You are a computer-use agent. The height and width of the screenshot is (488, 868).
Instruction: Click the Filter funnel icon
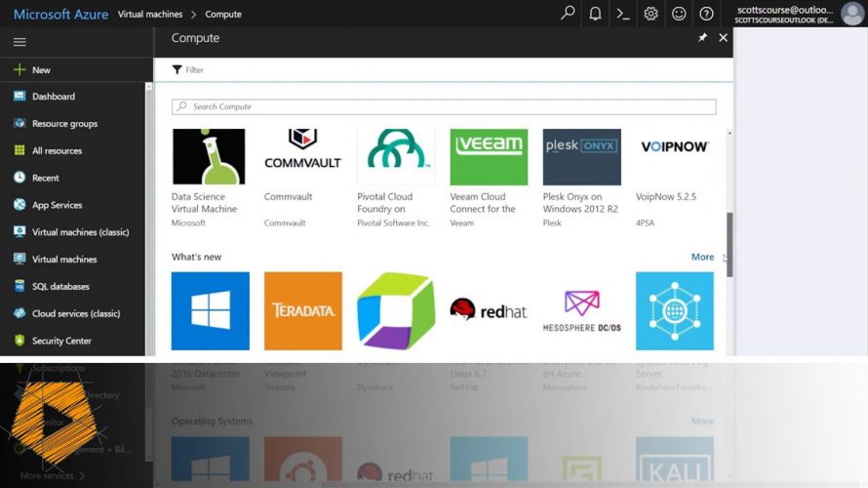point(178,70)
